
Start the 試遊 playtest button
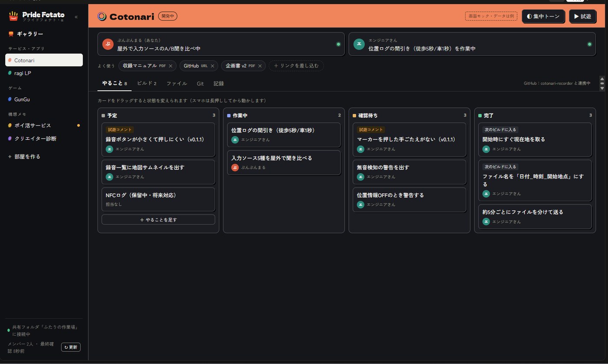[582, 17]
